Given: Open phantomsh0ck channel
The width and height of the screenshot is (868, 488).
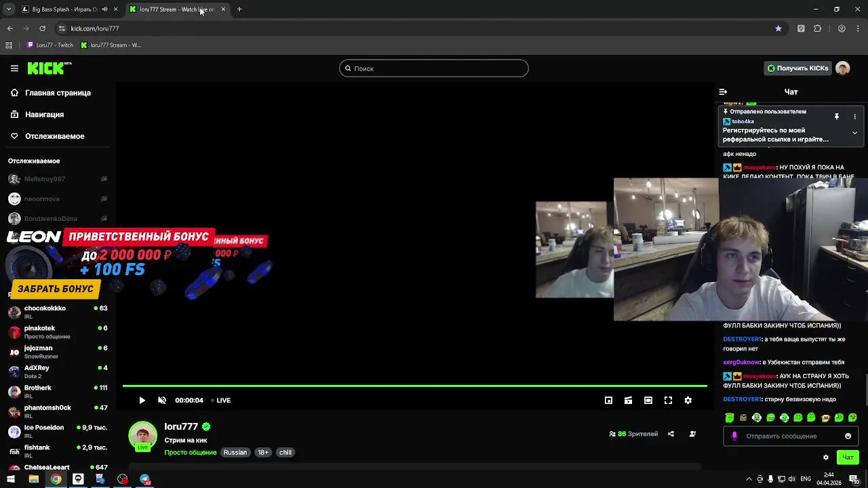Looking at the screenshot, I should (x=58, y=411).
